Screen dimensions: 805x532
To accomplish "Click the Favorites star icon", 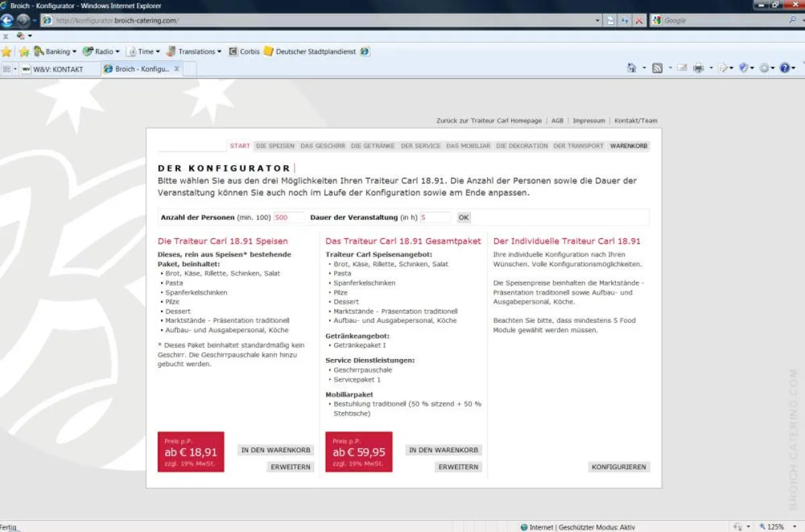I will (7, 52).
